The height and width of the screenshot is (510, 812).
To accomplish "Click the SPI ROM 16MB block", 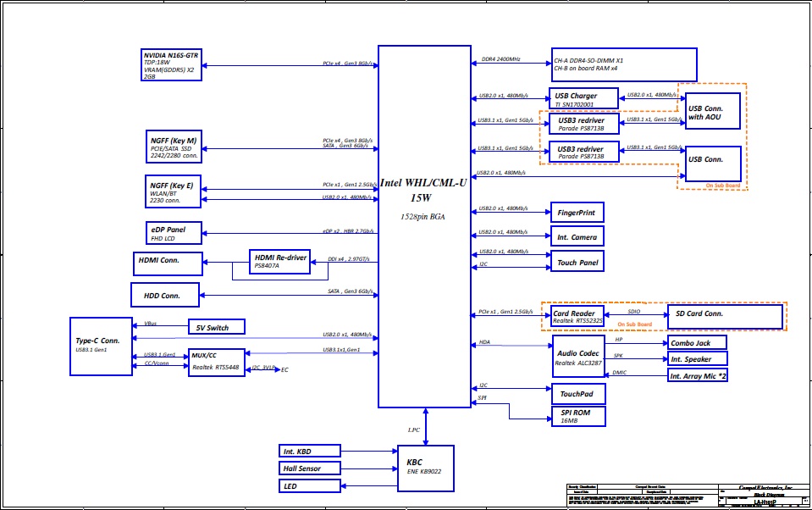I will [x=578, y=416].
